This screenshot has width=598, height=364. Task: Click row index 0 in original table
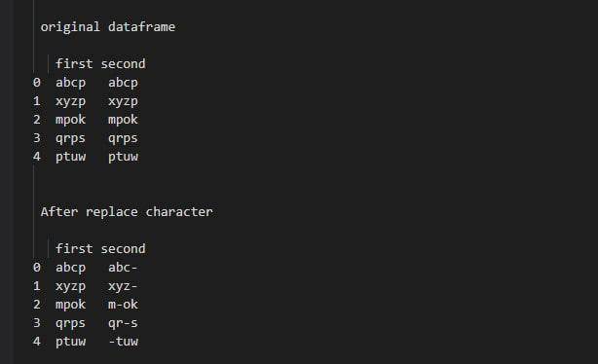[37, 83]
